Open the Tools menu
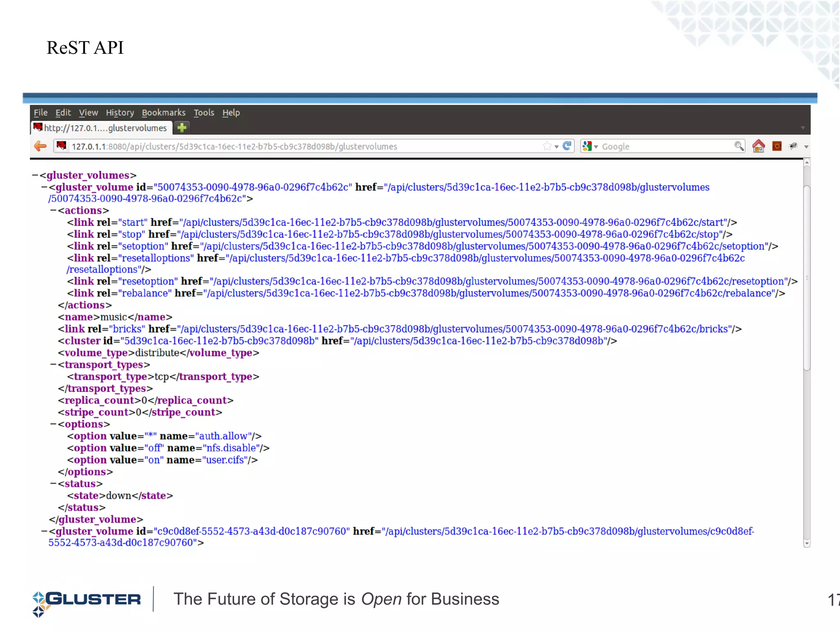Viewport: 840px width, 631px height. pyautogui.click(x=204, y=113)
